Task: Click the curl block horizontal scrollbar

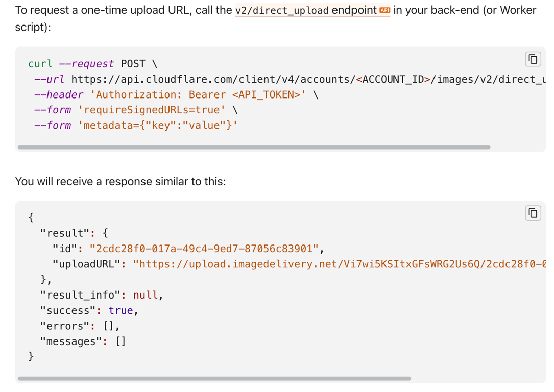Action: pyautogui.click(x=254, y=148)
